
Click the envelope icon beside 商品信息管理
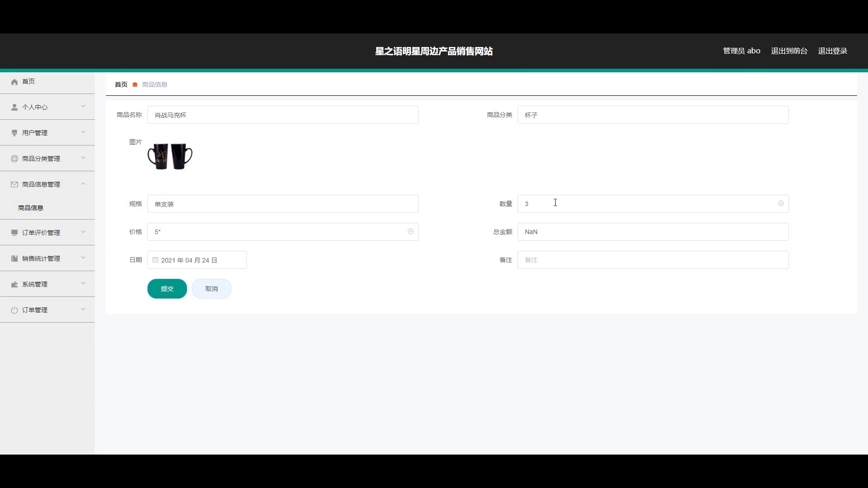pyautogui.click(x=14, y=184)
